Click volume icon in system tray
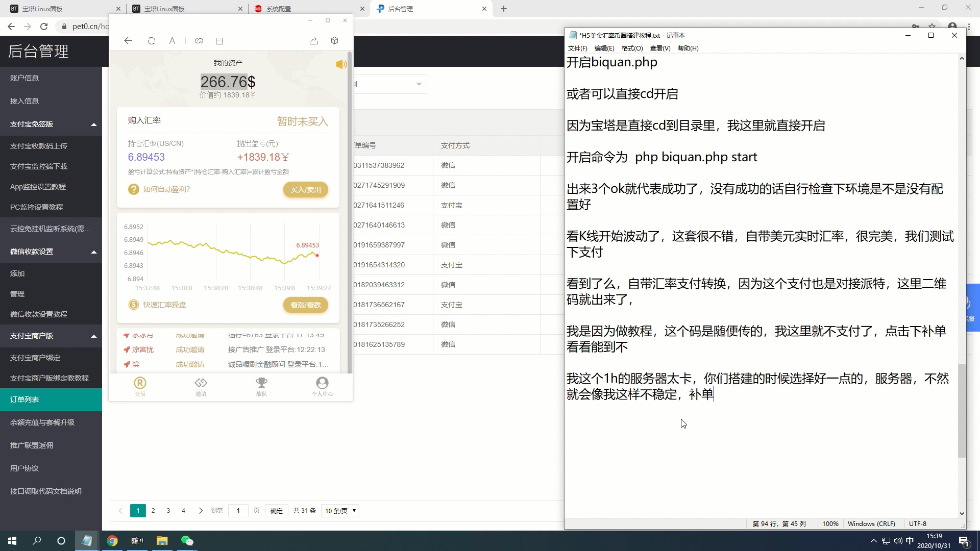The width and height of the screenshot is (980, 551). click(x=898, y=541)
